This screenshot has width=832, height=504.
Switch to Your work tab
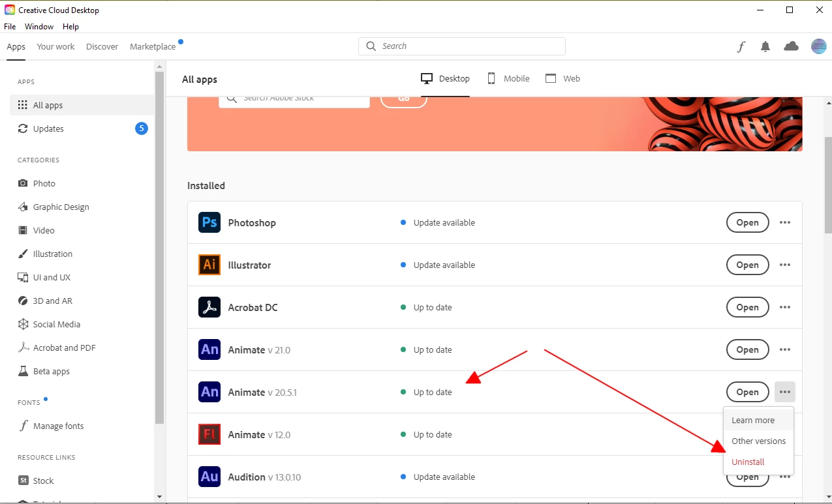[x=55, y=46]
